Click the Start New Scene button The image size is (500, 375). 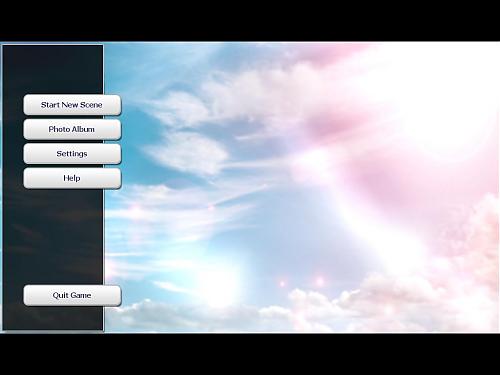click(x=72, y=105)
